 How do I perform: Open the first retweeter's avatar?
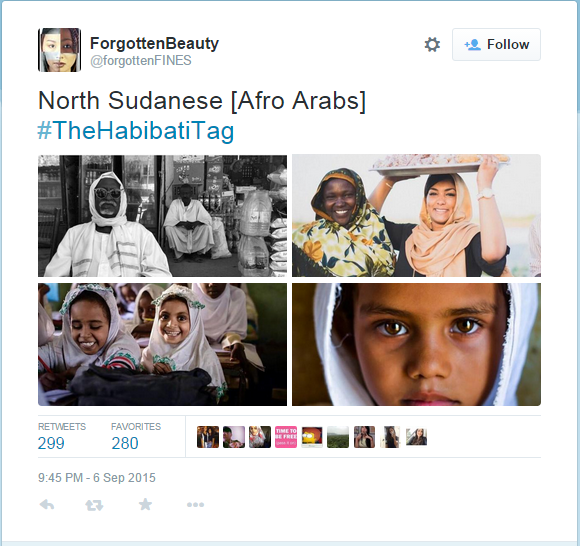[208, 437]
